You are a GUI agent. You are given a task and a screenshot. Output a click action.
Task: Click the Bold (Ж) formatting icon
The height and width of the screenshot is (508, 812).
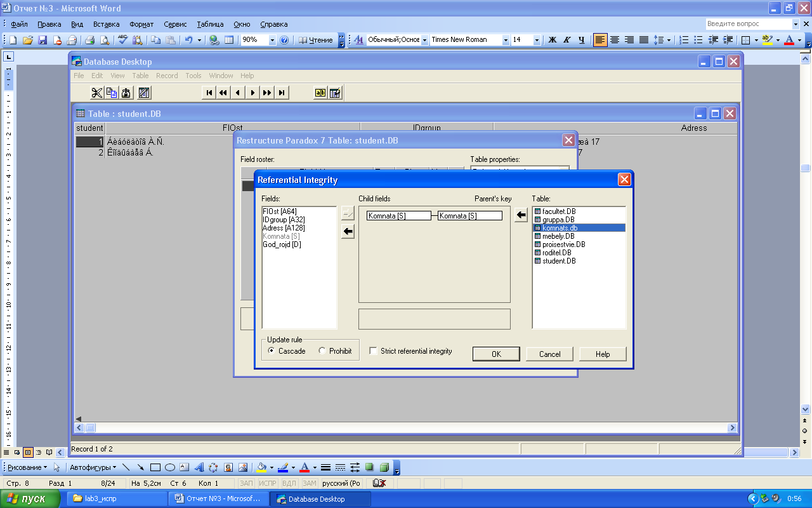pos(552,40)
